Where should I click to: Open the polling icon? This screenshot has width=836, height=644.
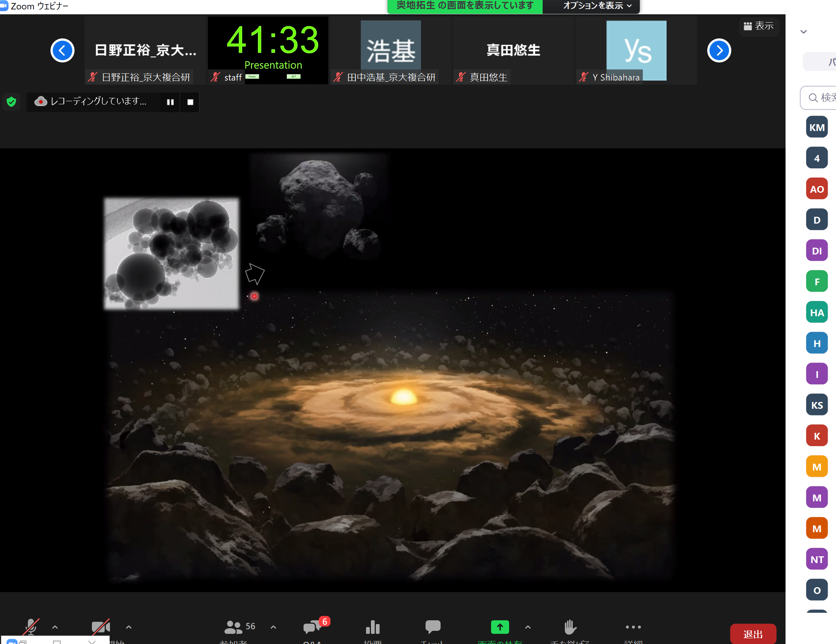[x=372, y=626]
